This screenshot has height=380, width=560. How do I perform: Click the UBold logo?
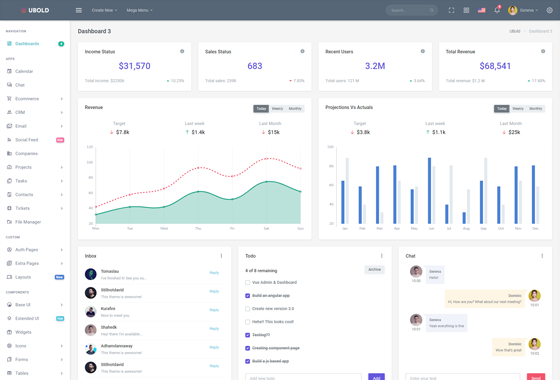coord(35,10)
